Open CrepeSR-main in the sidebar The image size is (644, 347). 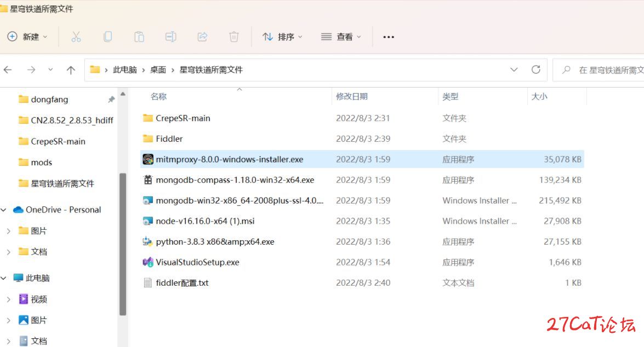click(x=52, y=141)
